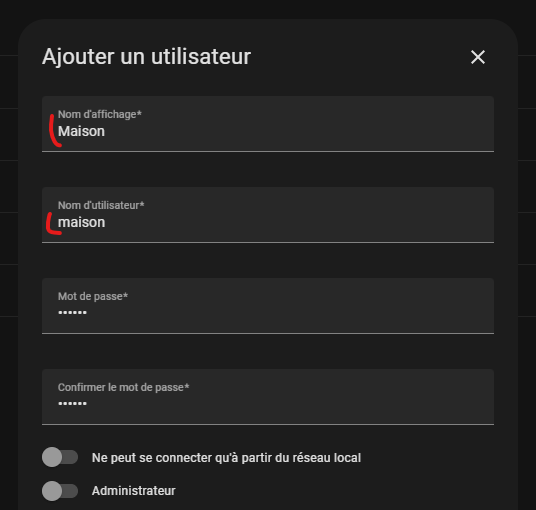The width and height of the screenshot is (536, 510).
Task: Close the Ajouter un utilisateur dialog
Action: [x=478, y=57]
